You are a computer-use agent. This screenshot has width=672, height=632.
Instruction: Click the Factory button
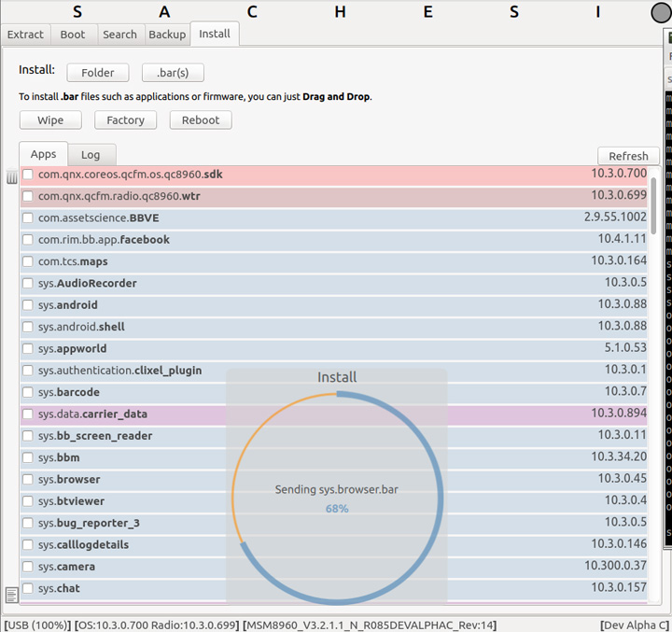pos(126,120)
